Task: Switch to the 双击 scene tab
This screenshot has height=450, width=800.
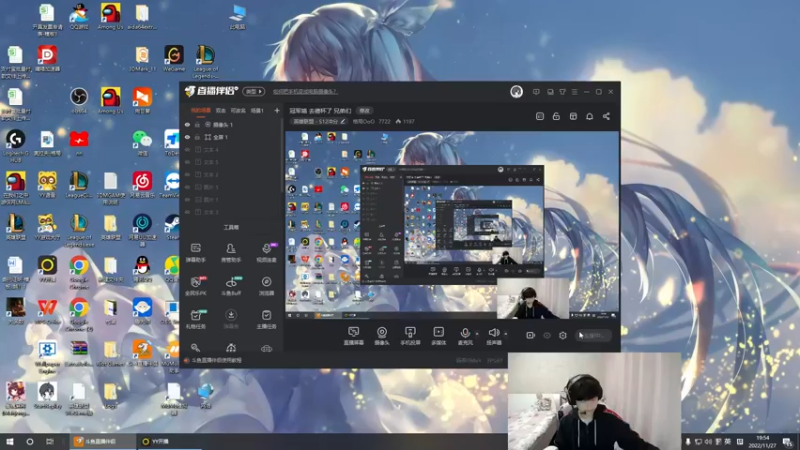Action: click(x=220, y=110)
